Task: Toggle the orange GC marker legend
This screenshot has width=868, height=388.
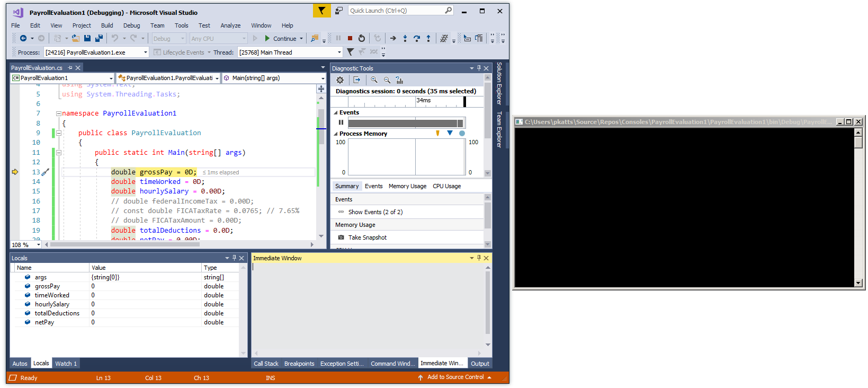Action: (x=437, y=133)
